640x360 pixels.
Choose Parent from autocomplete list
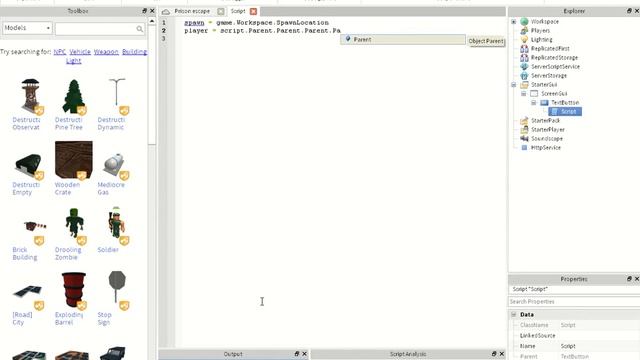coord(403,40)
